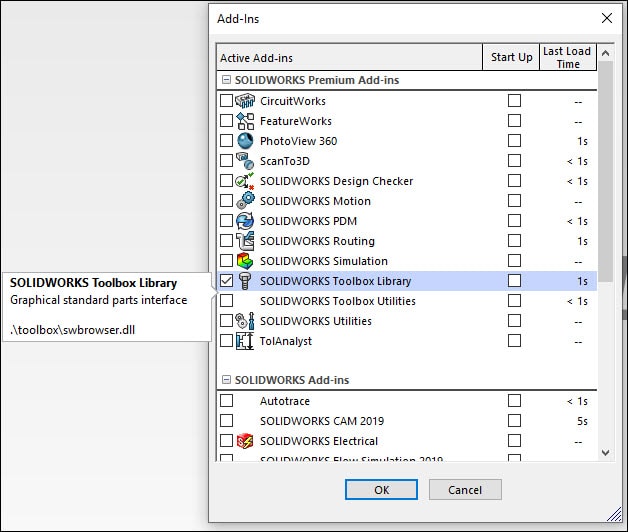This screenshot has height=532, width=628.
Task: Select the SOLIDWORKS CAM 2019 row text
Action: click(x=322, y=421)
